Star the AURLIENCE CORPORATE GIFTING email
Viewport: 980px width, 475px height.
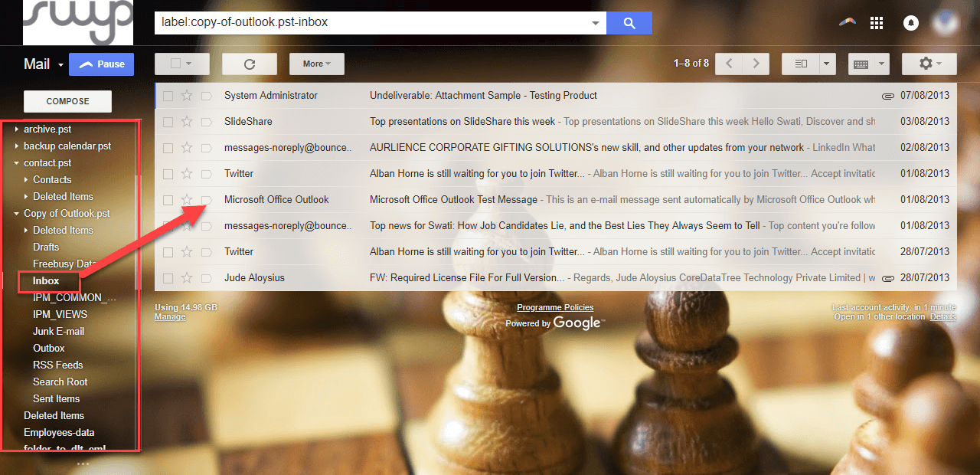tap(187, 148)
